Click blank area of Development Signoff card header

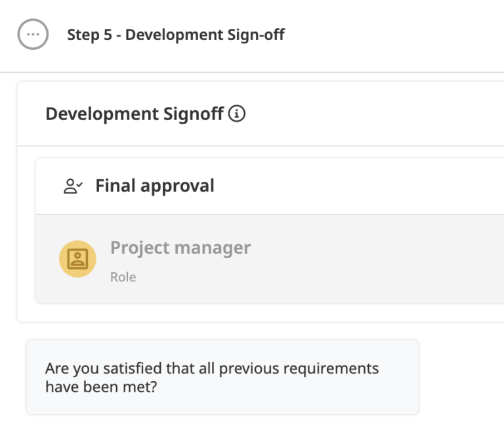click(x=369, y=113)
